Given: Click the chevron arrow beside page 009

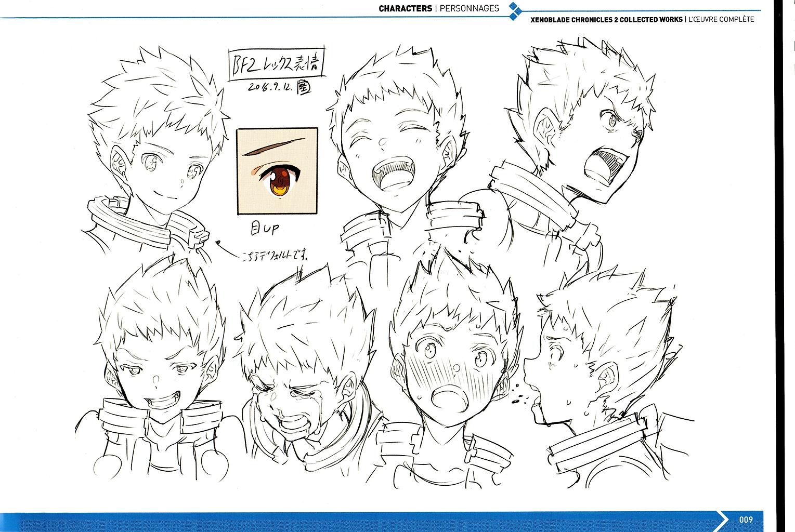Looking at the screenshot, I should tap(722, 519).
